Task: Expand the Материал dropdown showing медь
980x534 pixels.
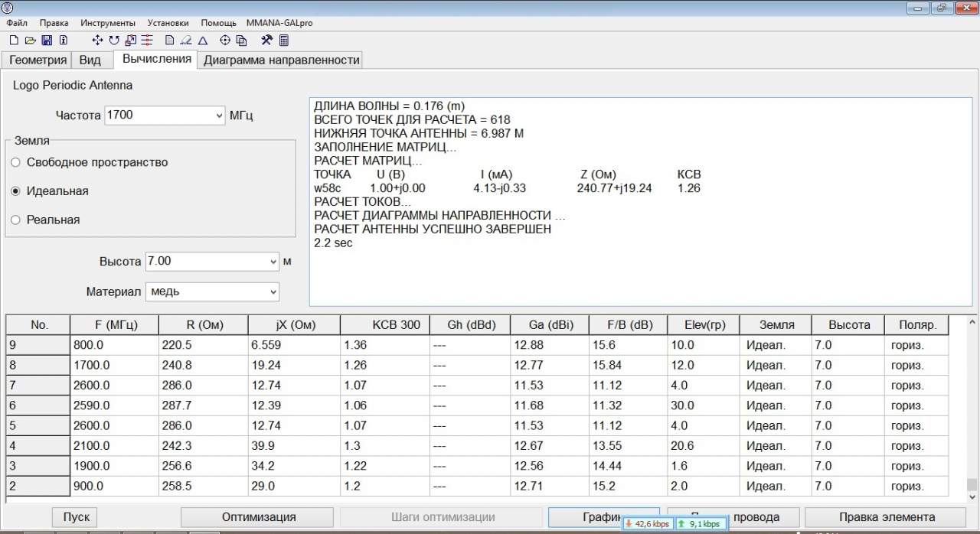Action: [x=273, y=291]
